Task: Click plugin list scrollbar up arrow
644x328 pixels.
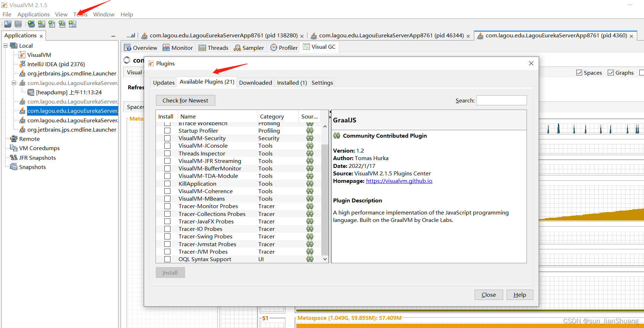Action: 325,126
